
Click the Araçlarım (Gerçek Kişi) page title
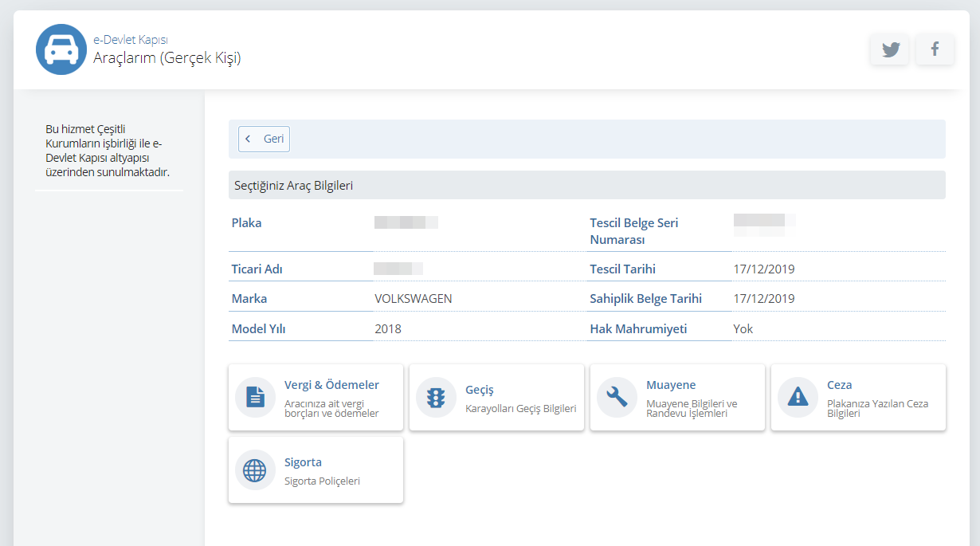point(167,58)
